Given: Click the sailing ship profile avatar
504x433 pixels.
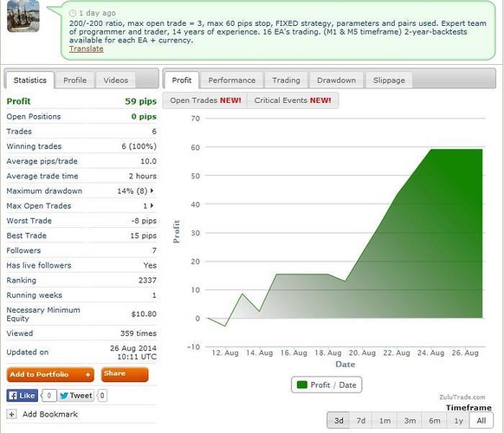Looking at the screenshot, I should click(x=23, y=16).
